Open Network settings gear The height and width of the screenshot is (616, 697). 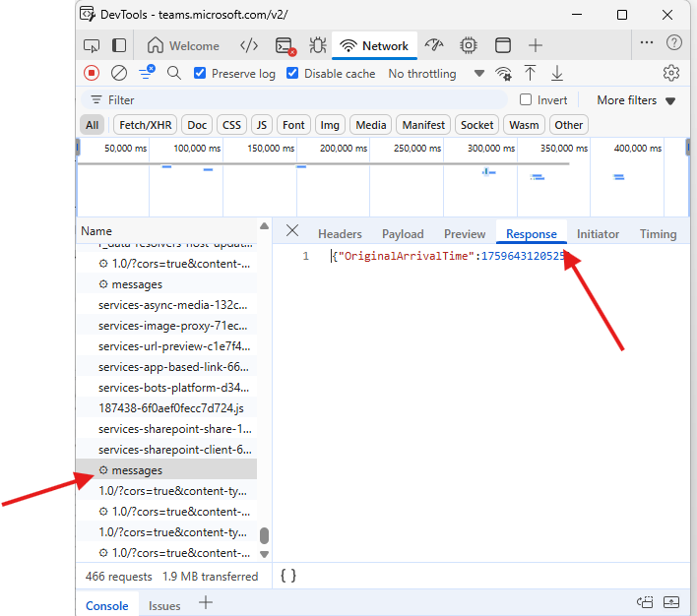pos(671,73)
